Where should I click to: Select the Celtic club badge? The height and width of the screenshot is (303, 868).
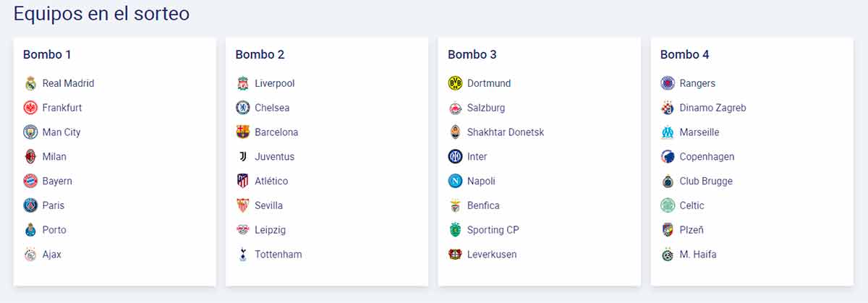(x=668, y=206)
